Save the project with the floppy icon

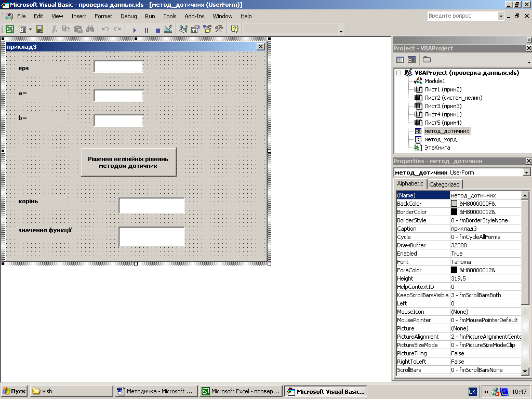(39, 29)
